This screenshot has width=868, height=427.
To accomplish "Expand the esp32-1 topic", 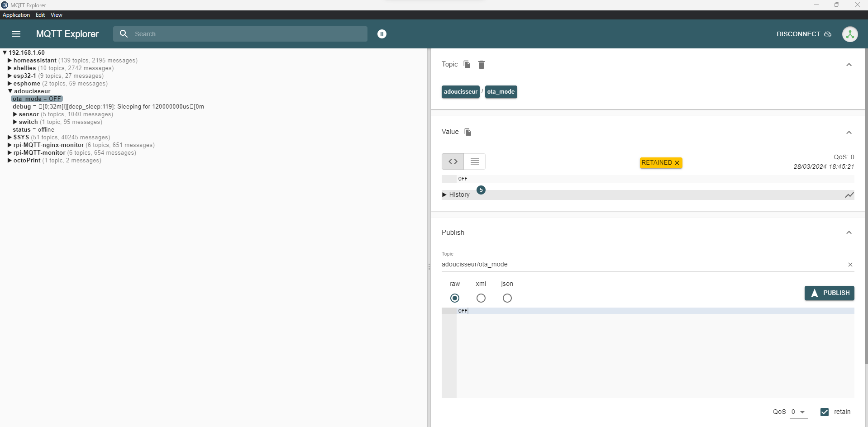I will pos(10,76).
